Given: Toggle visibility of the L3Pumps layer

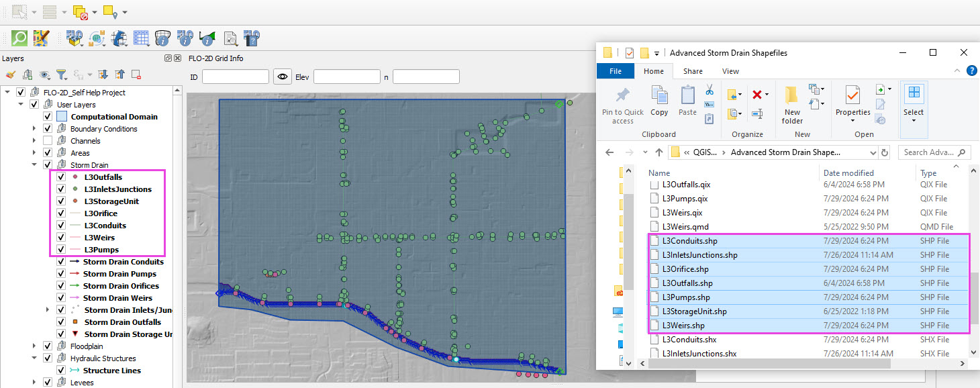Looking at the screenshot, I should [x=61, y=250].
